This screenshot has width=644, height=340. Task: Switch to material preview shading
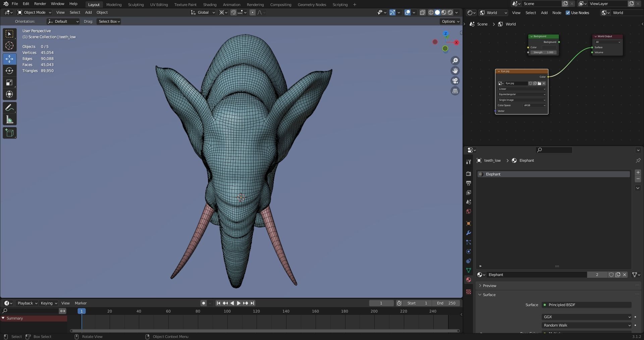[x=444, y=12]
